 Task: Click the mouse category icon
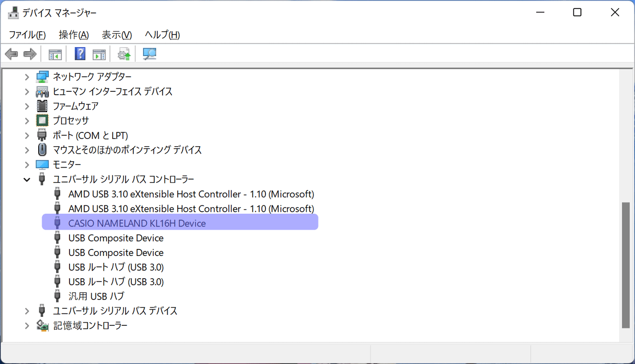point(43,150)
